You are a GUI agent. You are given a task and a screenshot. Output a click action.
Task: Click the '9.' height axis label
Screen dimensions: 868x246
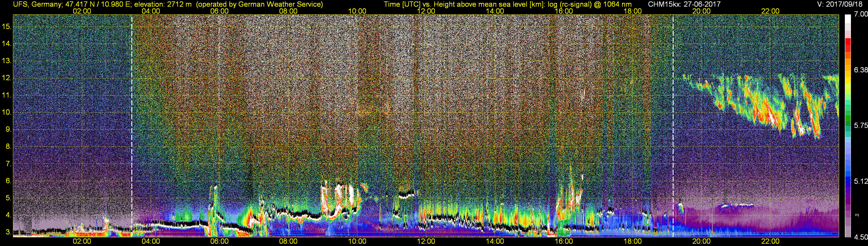pos(8,129)
